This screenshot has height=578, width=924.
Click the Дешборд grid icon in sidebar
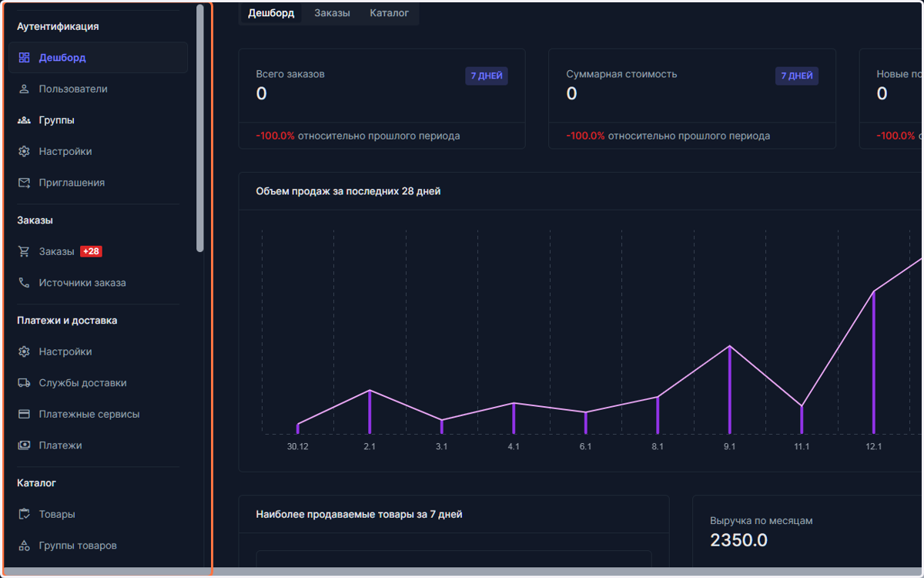pyautogui.click(x=24, y=58)
